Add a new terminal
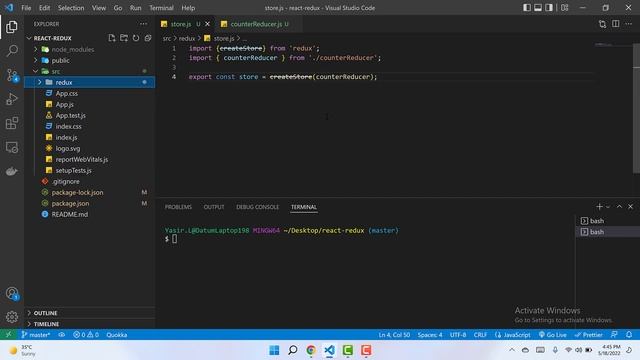Viewport: 640px width, 360px height. pos(599,207)
